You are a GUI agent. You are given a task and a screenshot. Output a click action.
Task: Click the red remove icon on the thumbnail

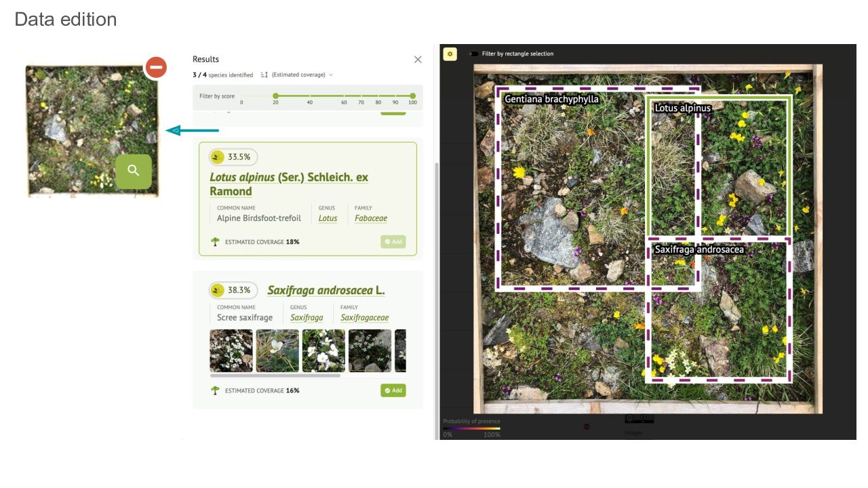tap(156, 68)
